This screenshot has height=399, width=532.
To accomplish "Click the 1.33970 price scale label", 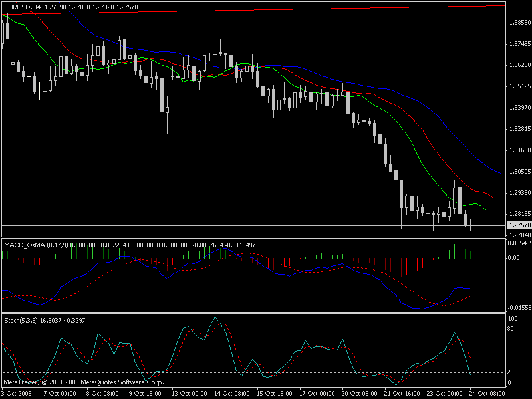I will [x=518, y=107].
